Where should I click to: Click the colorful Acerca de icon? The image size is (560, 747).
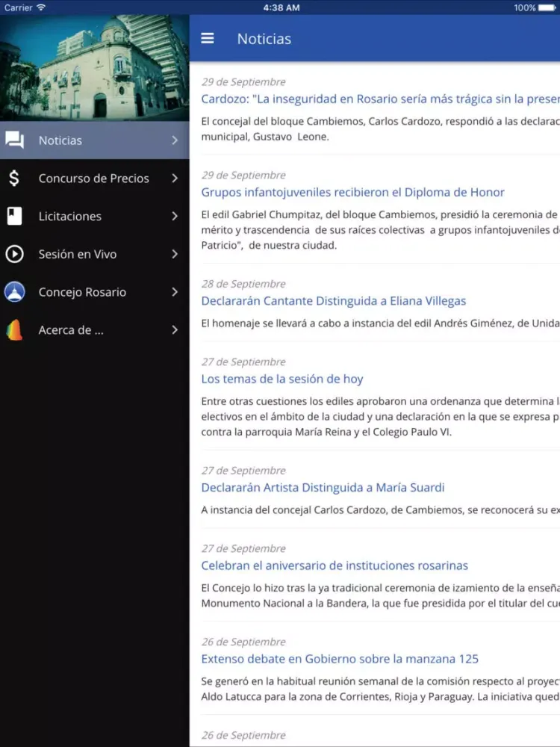tap(14, 330)
